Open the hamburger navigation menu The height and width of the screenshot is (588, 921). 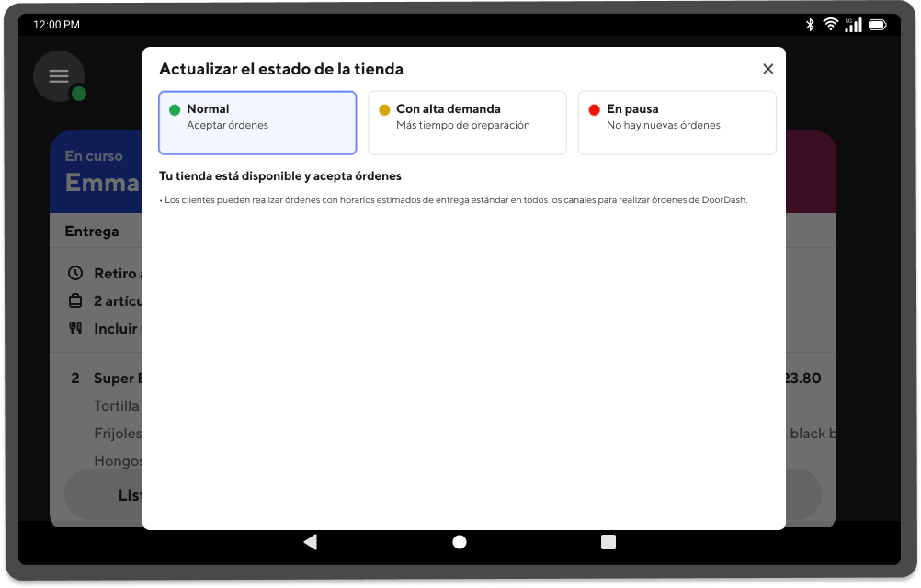(59, 75)
